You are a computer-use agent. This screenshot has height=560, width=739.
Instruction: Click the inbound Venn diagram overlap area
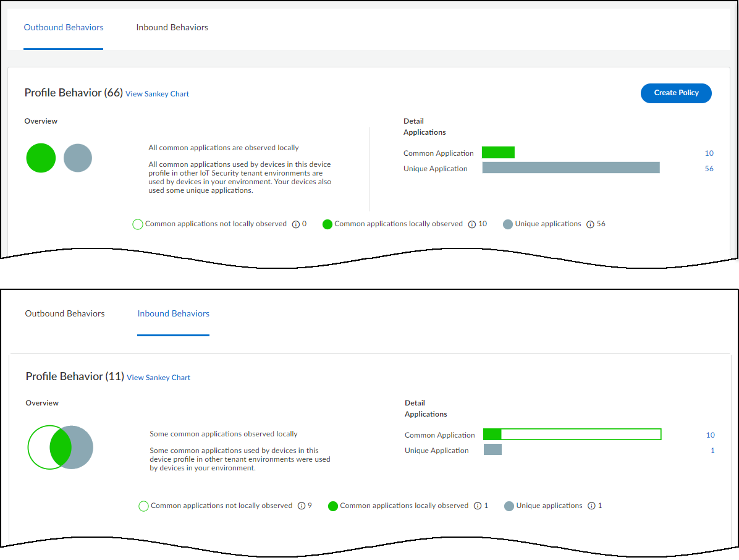[61, 448]
